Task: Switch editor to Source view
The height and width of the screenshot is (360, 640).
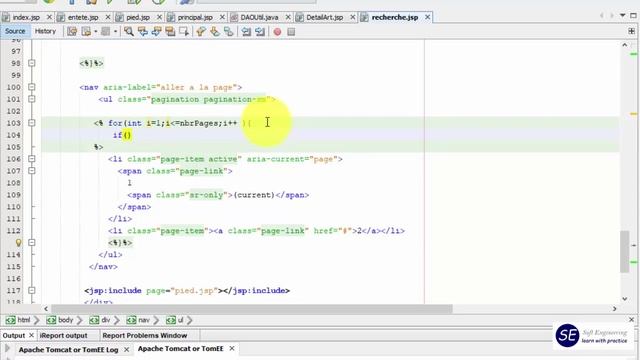Action: click(15, 31)
